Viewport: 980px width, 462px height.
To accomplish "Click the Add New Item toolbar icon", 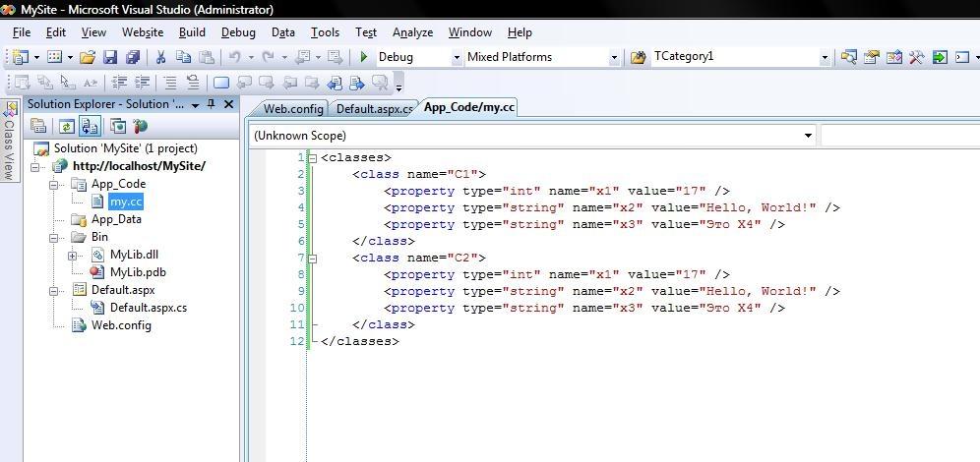I will 54,57.
